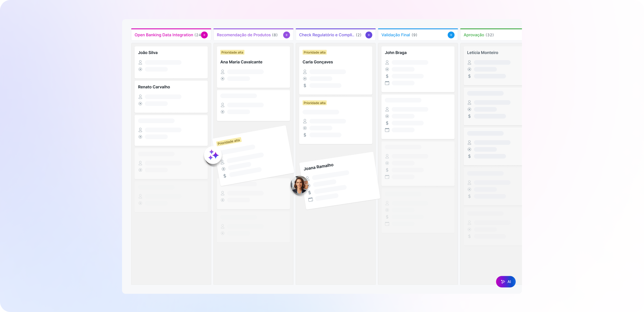
Task: Click Prioridade alta tag on Ana Maria card
Action: pos(232,53)
